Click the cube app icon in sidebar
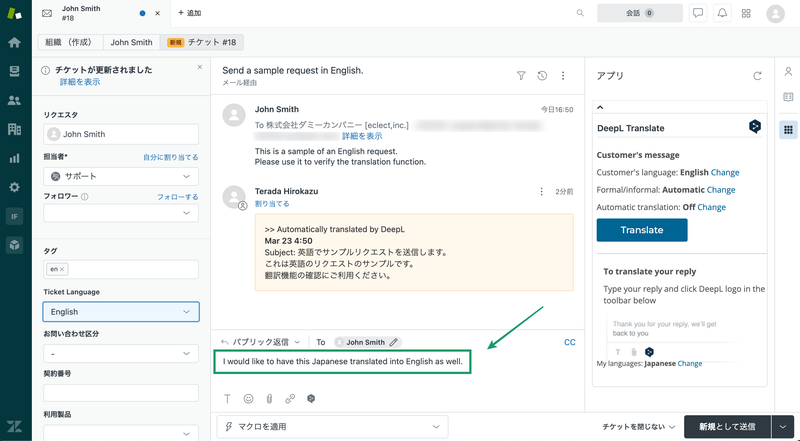The height and width of the screenshot is (441, 800). (14, 245)
